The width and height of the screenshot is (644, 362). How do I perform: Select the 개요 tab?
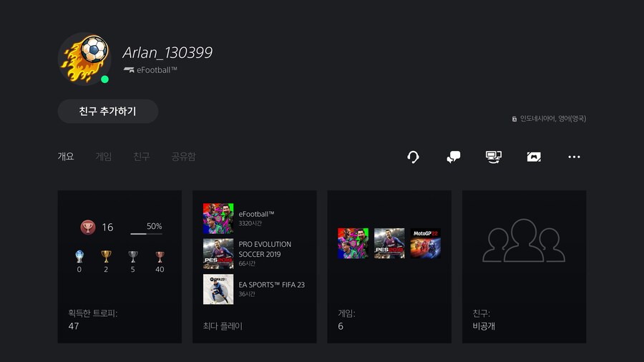pyautogui.click(x=66, y=157)
